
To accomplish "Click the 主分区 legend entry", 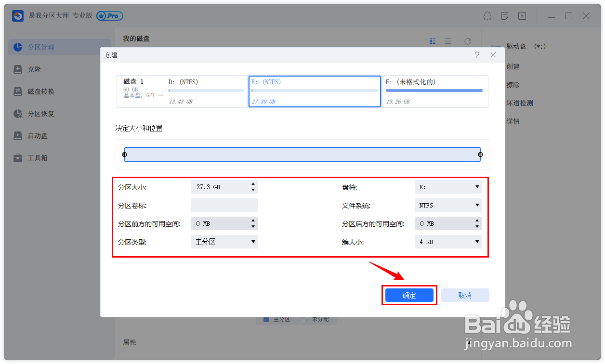I will pos(277,319).
